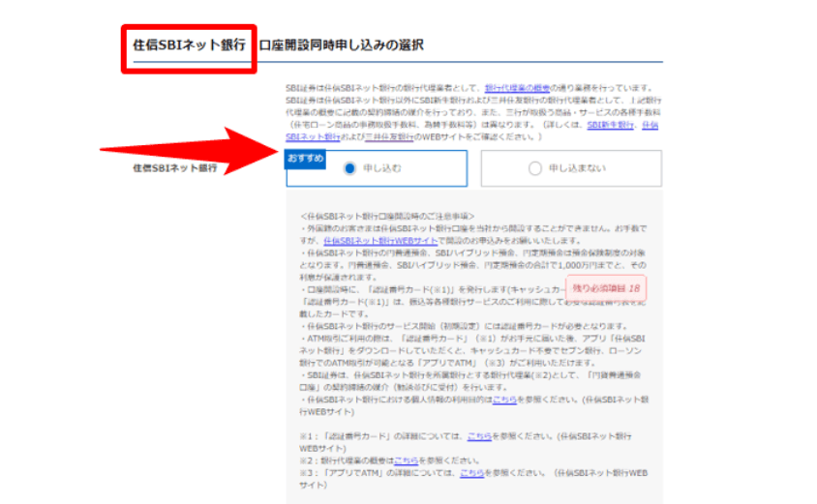Click こちら link for 個人情報の利用目的
This screenshot has width=817, height=504.
pos(504,400)
